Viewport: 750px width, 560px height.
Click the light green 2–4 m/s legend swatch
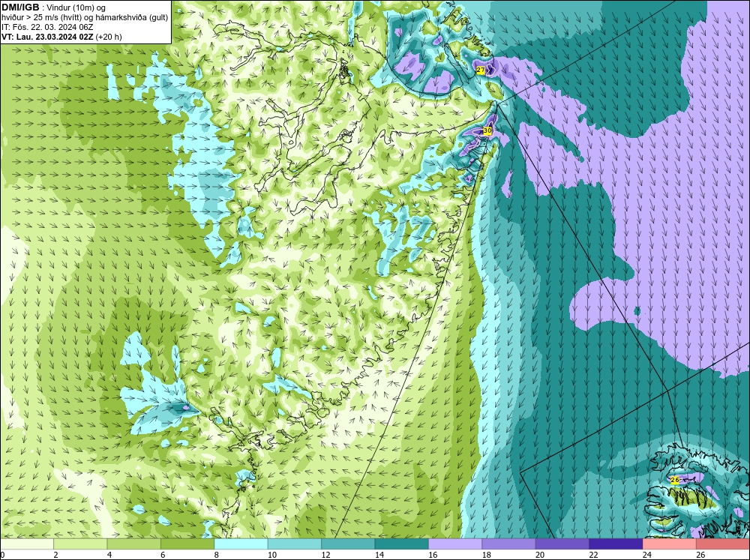80,544
